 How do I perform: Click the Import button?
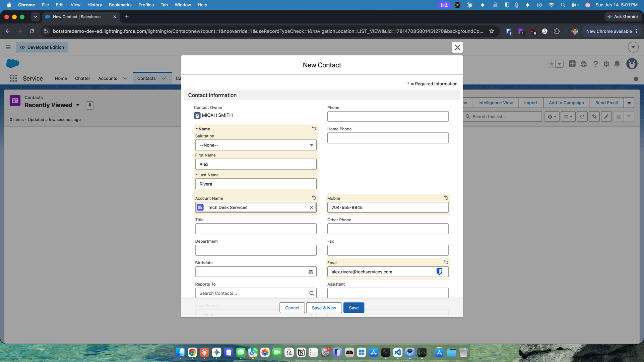click(x=531, y=103)
